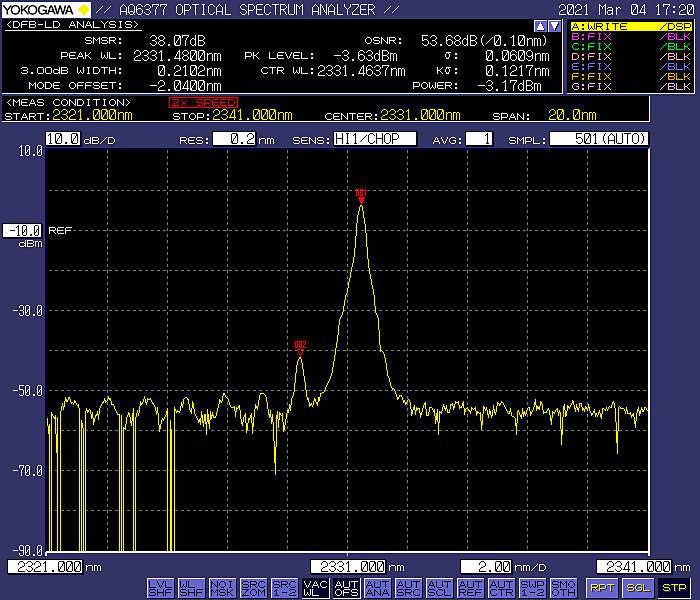Click the AUT ANA status icon
Screen dimensions: 700x600
click(377, 587)
